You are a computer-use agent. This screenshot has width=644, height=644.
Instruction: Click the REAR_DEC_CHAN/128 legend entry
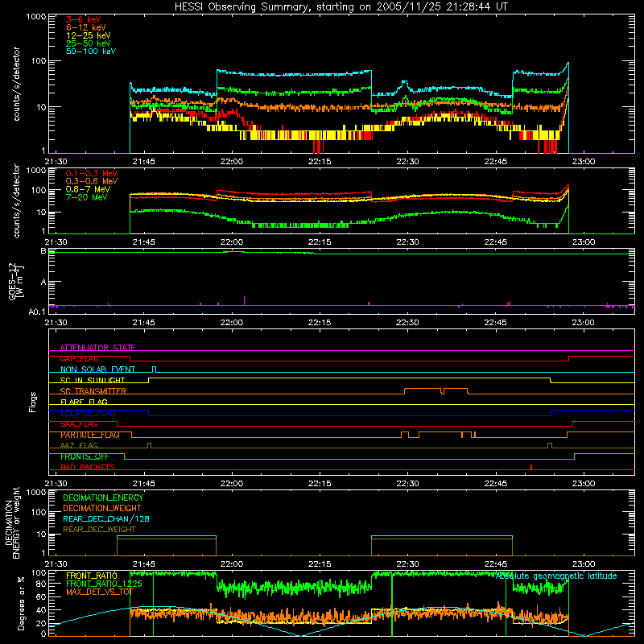[106, 518]
